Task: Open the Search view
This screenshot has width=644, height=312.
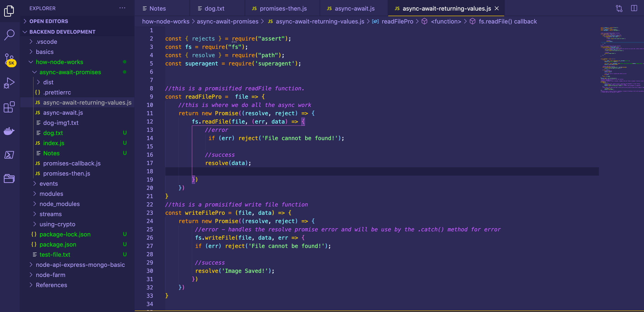Action: click(x=9, y=35)
